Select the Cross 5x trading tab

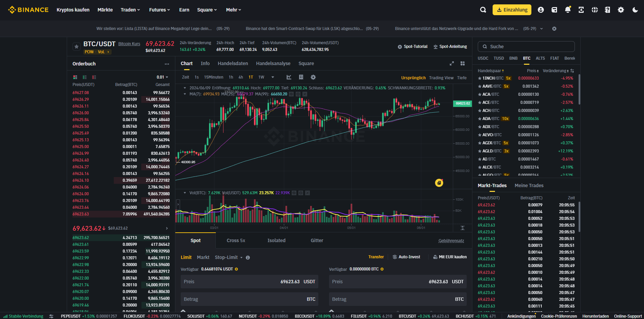[236, 240]
